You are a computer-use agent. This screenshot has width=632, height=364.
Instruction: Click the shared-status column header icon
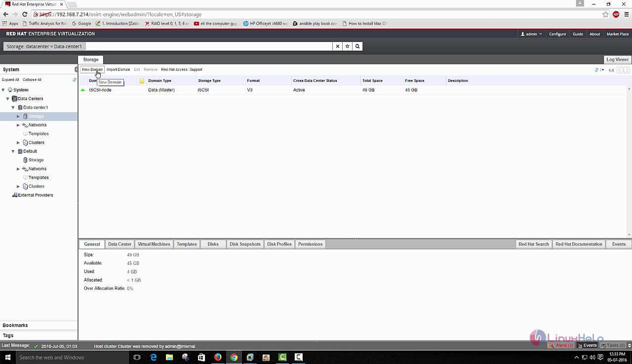142,81
